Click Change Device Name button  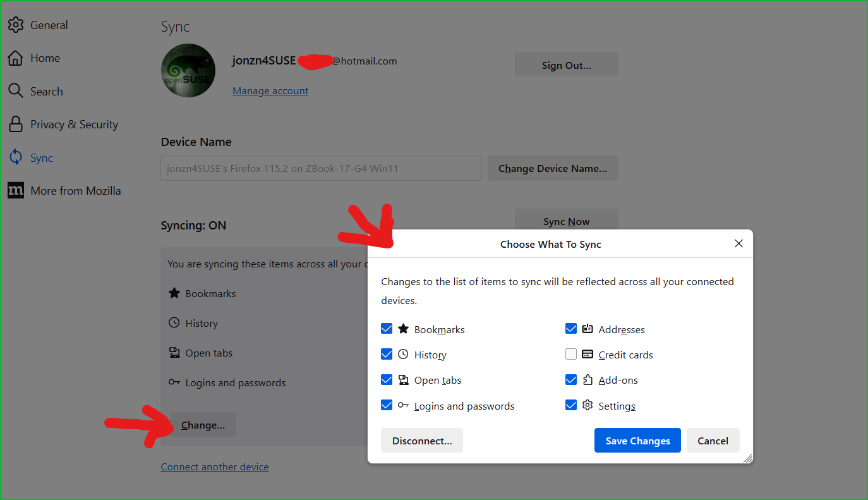tap(553, 168)
